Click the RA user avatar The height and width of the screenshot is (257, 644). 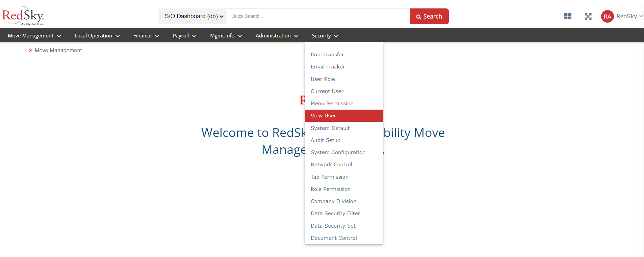pos(607,16)
